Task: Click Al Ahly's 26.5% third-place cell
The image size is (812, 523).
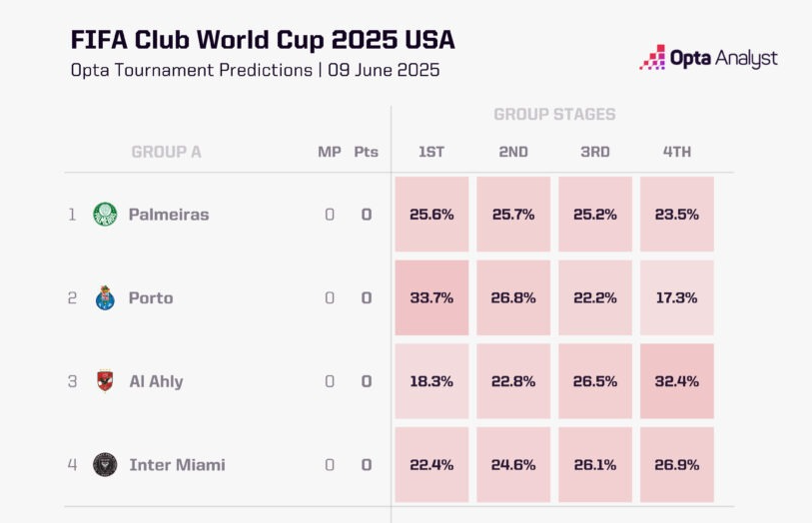Action: pos(595,380)
